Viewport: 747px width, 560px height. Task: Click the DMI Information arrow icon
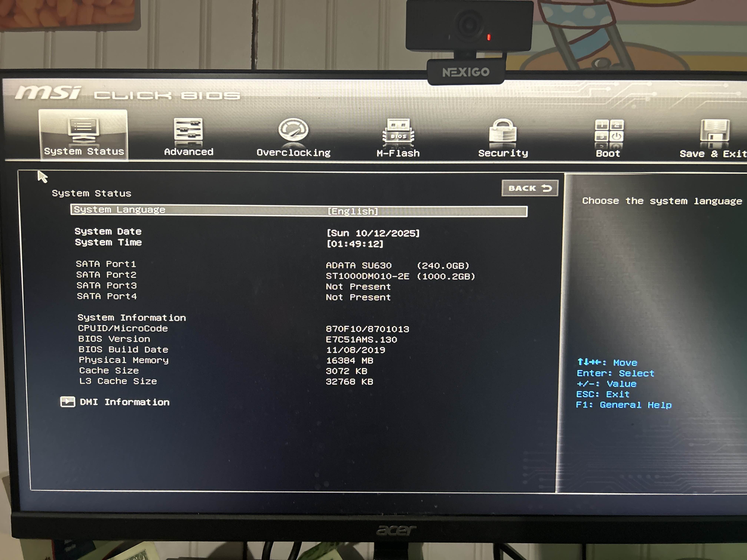68,402
